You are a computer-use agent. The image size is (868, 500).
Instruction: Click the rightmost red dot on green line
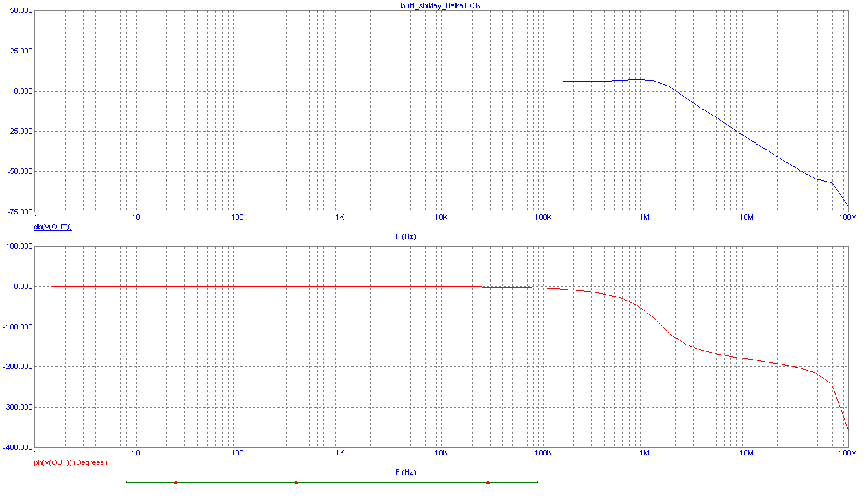point(488,482)
